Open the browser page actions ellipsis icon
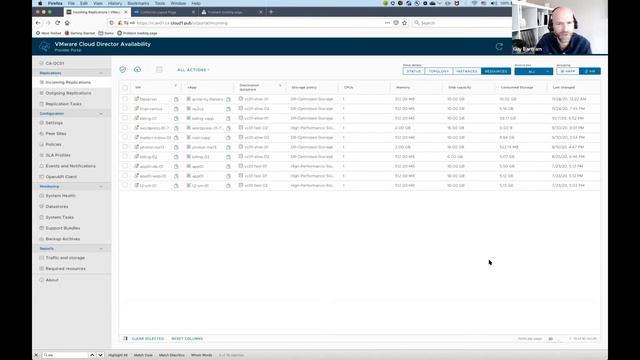 pyautogui.click(x=387, y=23)
